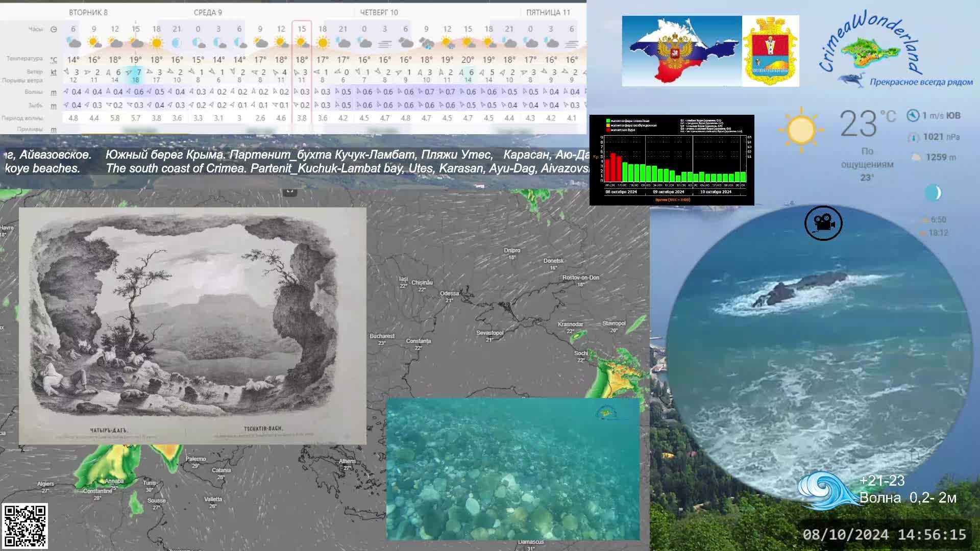Viewport: 980px width, 551px height.
Task: Click the Прекрасное всегда рядом slogan
Action: point(921,82)
